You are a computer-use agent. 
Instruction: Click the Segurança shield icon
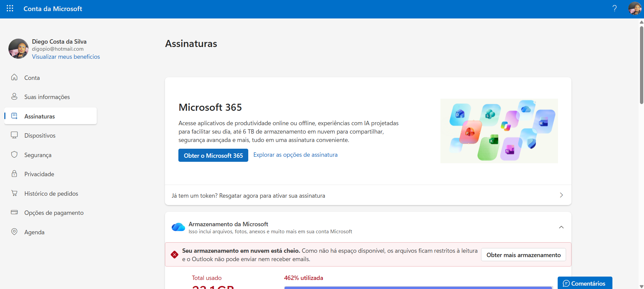14,154
